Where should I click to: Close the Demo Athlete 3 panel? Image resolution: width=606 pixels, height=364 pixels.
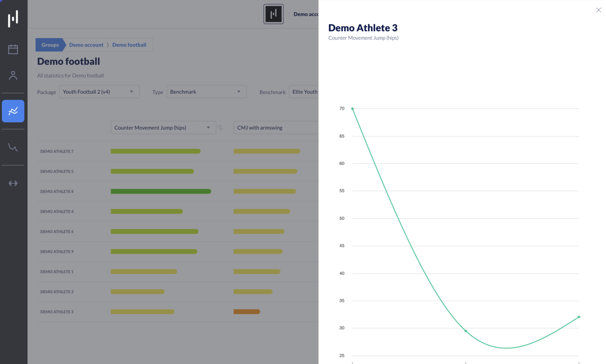point(598,10)
